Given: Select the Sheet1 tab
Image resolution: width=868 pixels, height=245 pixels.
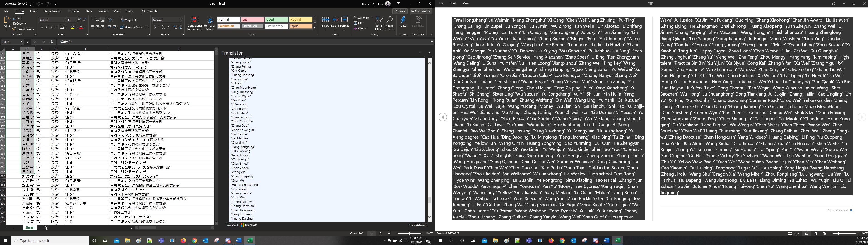Looking at the screenshot, I should (30, 228).
